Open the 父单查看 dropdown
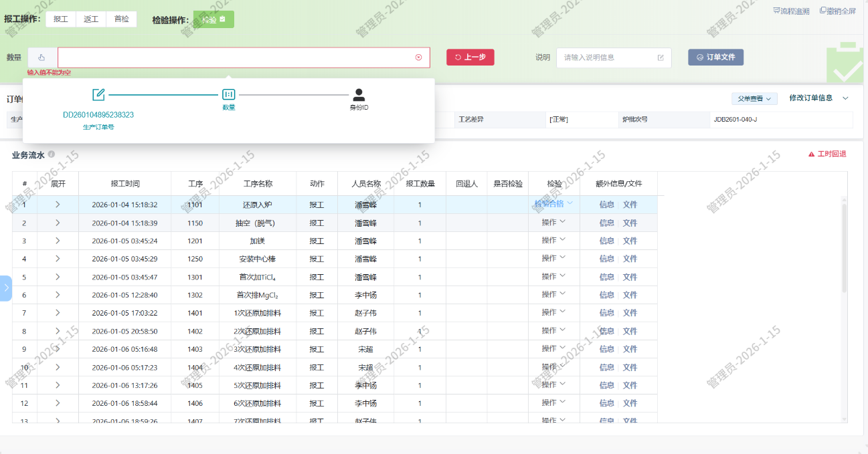This screenshot has width=868, height=454. coord(754,99)
